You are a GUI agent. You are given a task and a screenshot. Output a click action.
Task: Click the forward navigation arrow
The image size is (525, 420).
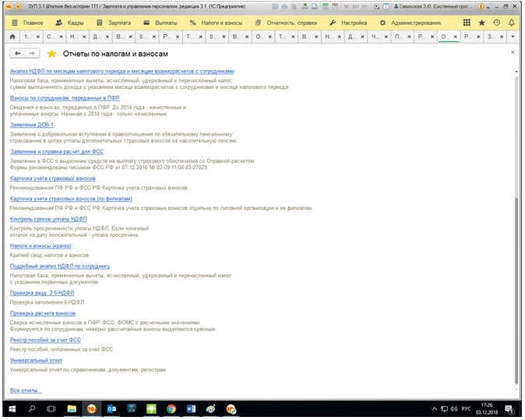click(x=32, y=53)
